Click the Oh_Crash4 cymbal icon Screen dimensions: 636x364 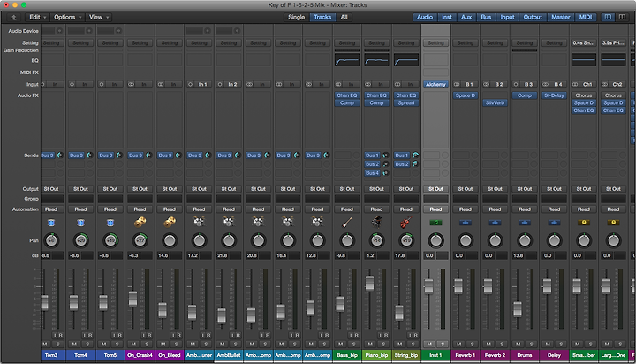coord(140,222)
